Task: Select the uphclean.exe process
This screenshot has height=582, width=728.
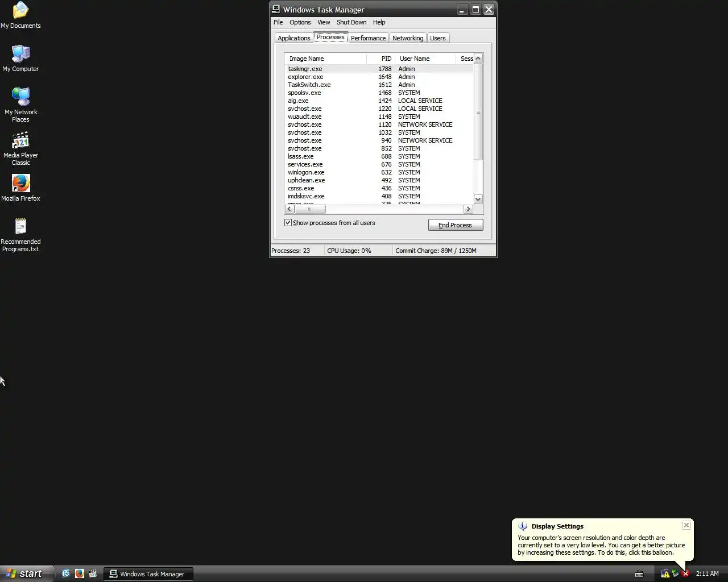Action: click(x=379, y=180)
